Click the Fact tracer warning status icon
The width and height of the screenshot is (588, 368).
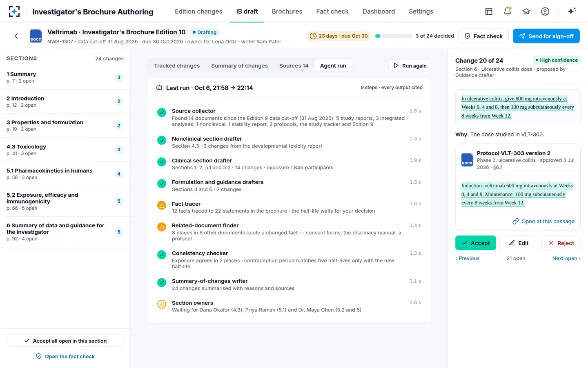tap(162, 205)
